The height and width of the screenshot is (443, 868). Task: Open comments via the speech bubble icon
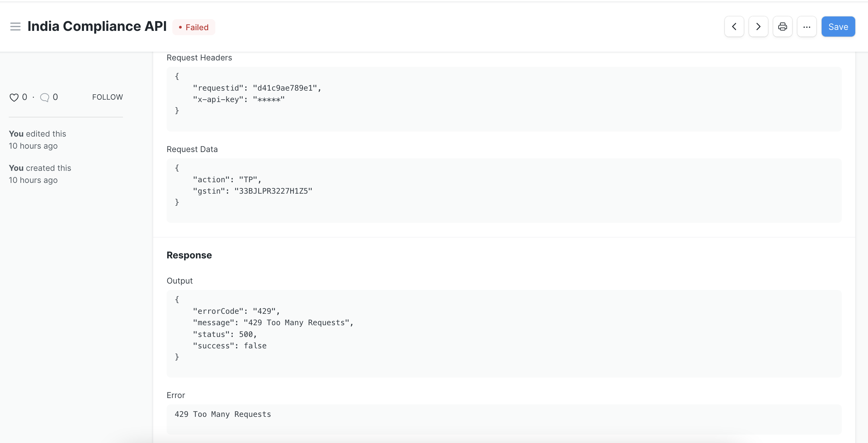pos(45,97)
